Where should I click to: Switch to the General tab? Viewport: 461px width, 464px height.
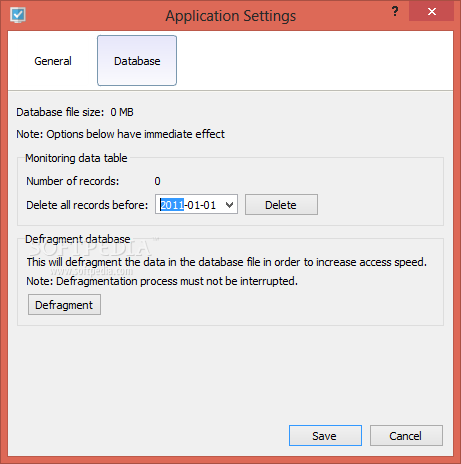[53, 61]
